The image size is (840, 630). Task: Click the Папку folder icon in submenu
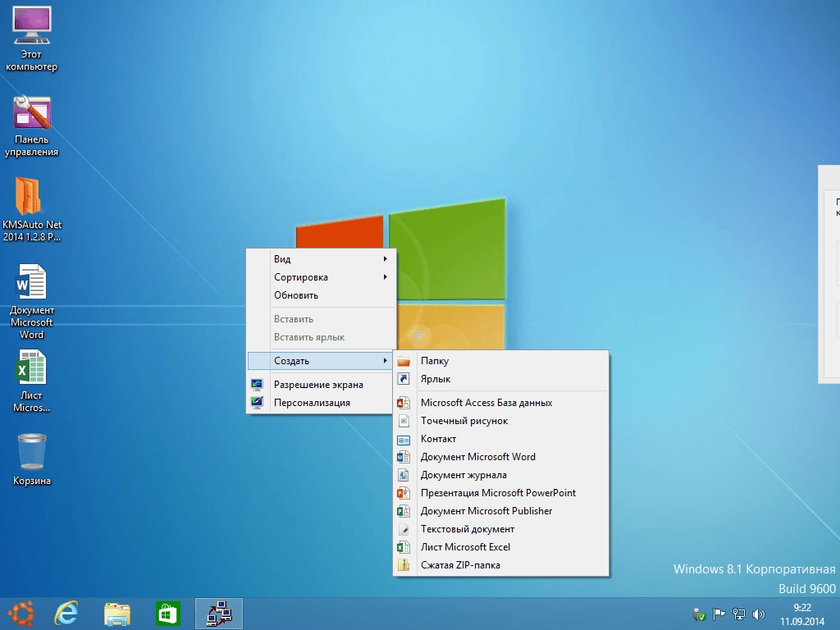coord(404,361)
